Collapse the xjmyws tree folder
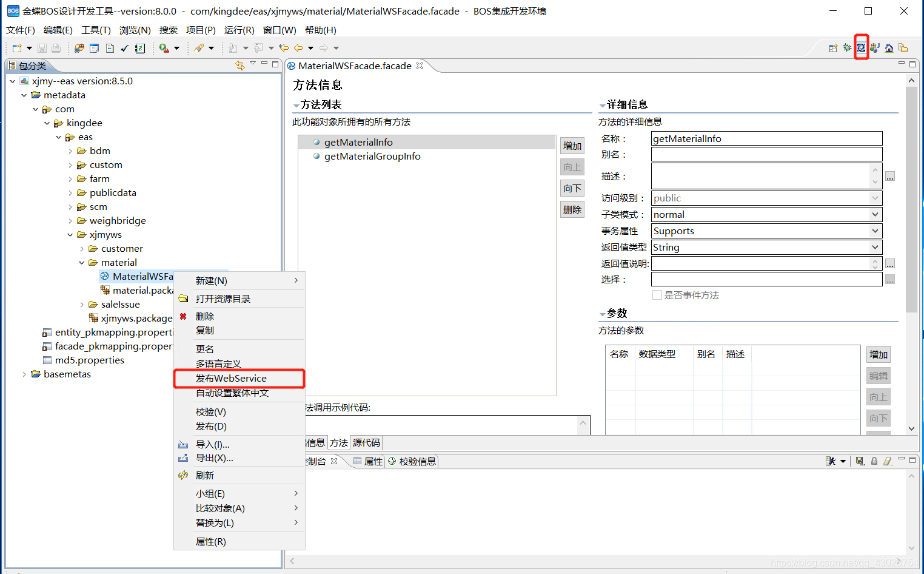 [x=70, y=235]
